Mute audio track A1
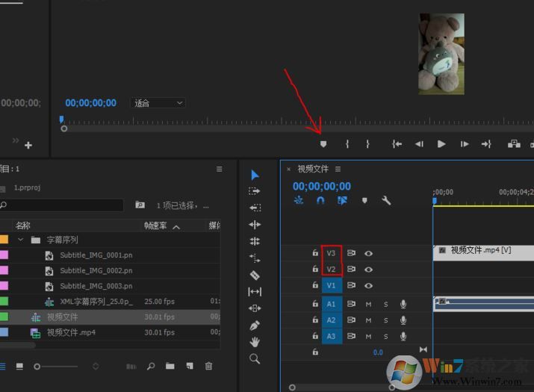534x392 pixels. (x=368, y=304)
